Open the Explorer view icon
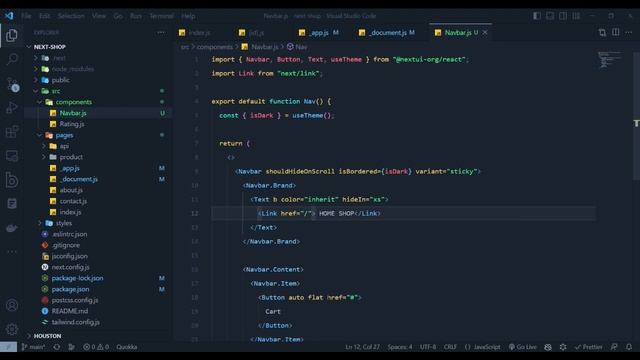This screenshot has width=640, height=360. [x=12, y=36]
